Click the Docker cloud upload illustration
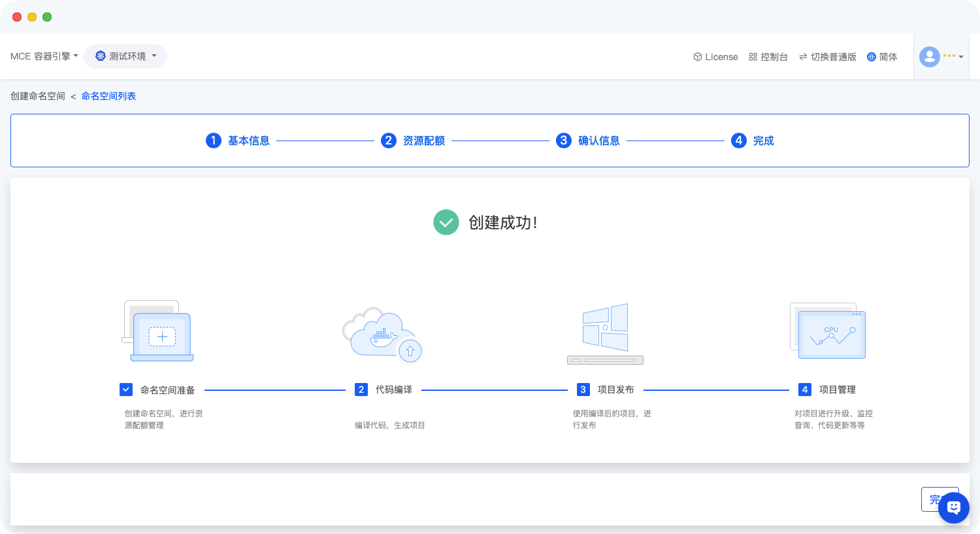The image size is (980, 534). [x=382, y=334]
